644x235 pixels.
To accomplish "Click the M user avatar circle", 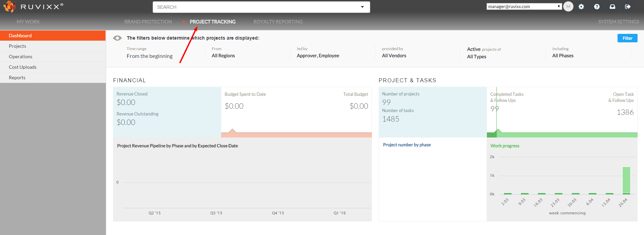I will point(568,7).
